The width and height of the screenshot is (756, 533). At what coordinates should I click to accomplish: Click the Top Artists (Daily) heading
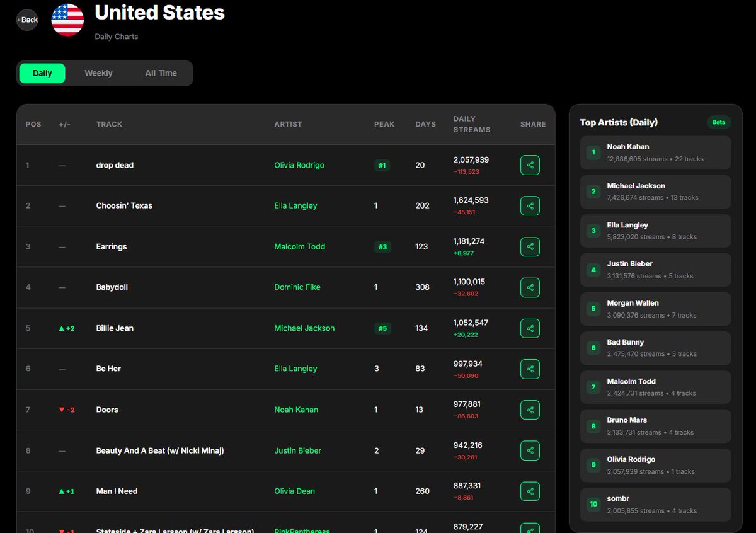pos(619,122)
